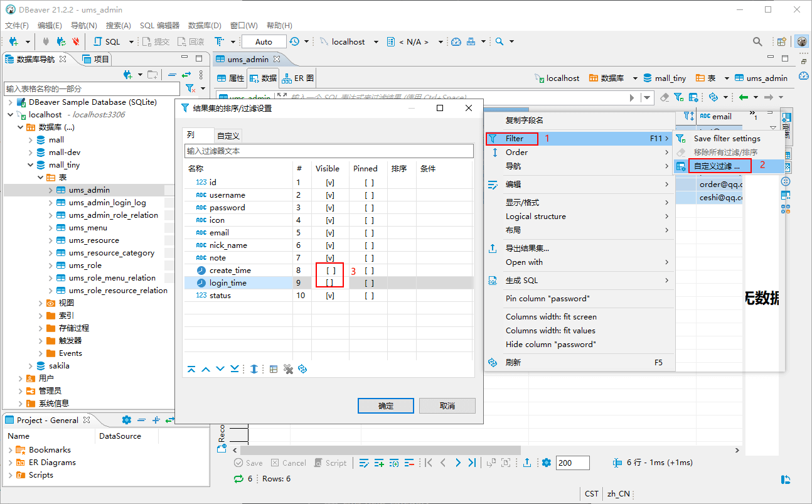The image size is (812, 504).
Task: Click the eraser remove-filter icon in data toolbar
Action: [x=665, y=97]
